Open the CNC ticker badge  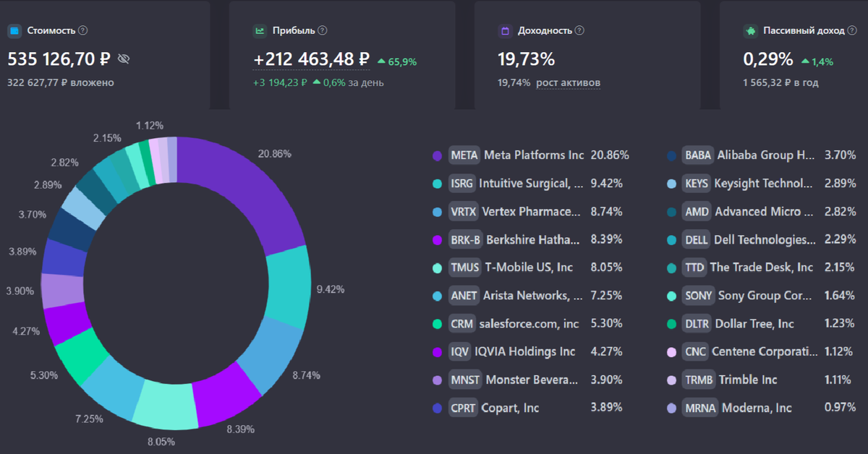tap(695, 351)
